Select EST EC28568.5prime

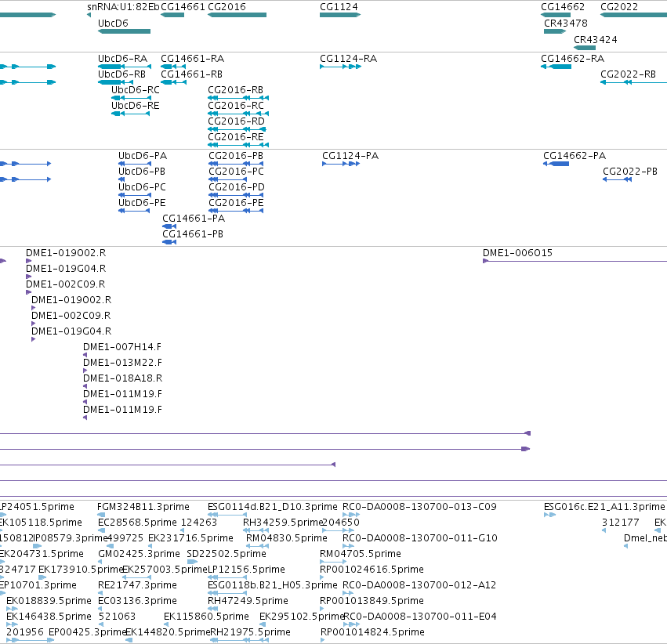(x=137, y=523)
